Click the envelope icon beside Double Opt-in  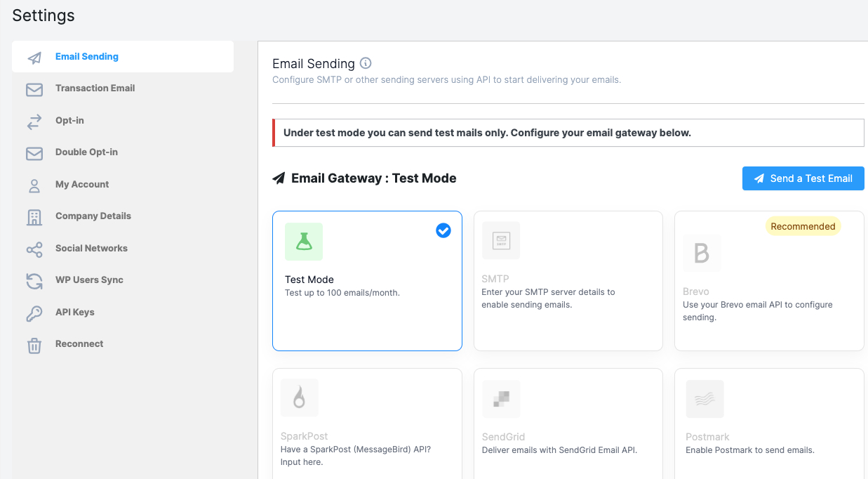coord(34,153)
